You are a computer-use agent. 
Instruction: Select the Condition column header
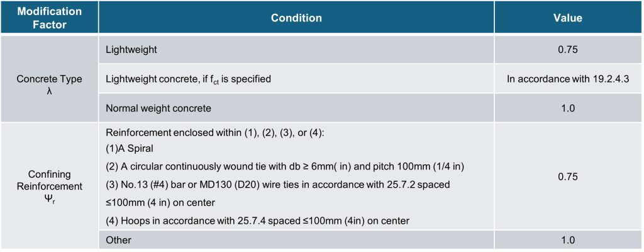(x=297, y=18)
